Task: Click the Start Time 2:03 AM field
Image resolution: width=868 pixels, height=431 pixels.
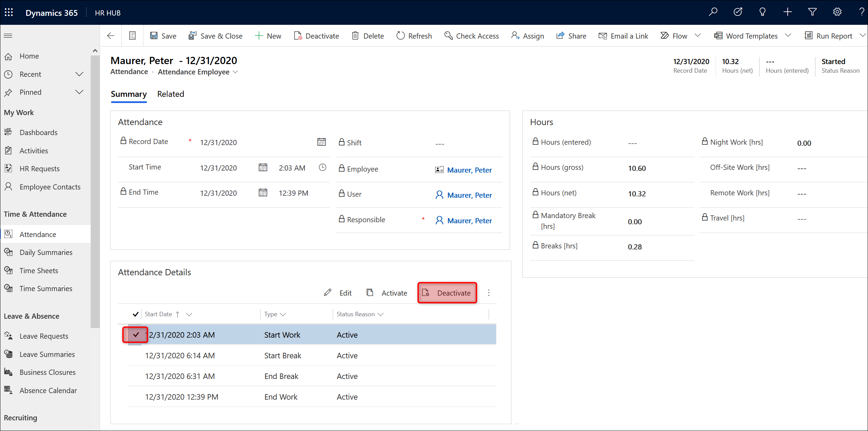Action: click(x=292, y=168)
